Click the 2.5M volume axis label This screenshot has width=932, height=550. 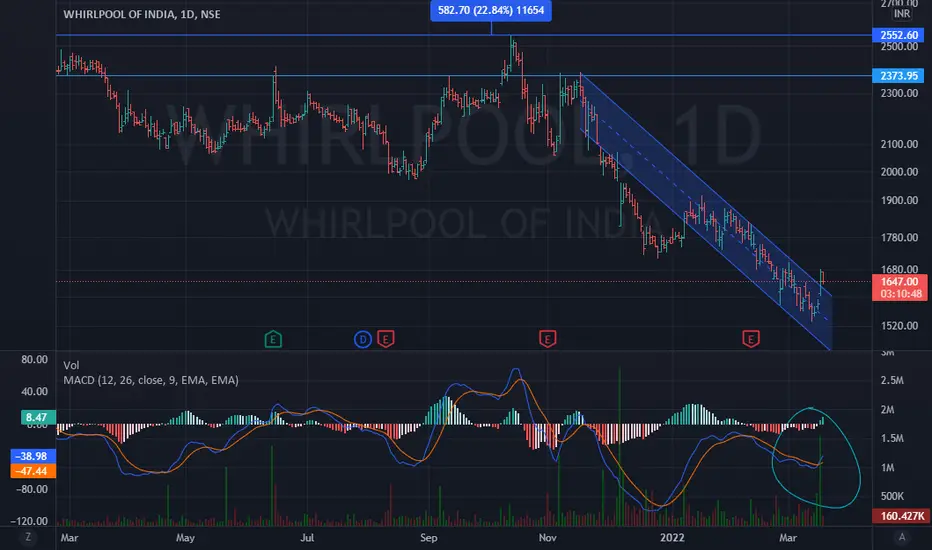coord(892,381)
